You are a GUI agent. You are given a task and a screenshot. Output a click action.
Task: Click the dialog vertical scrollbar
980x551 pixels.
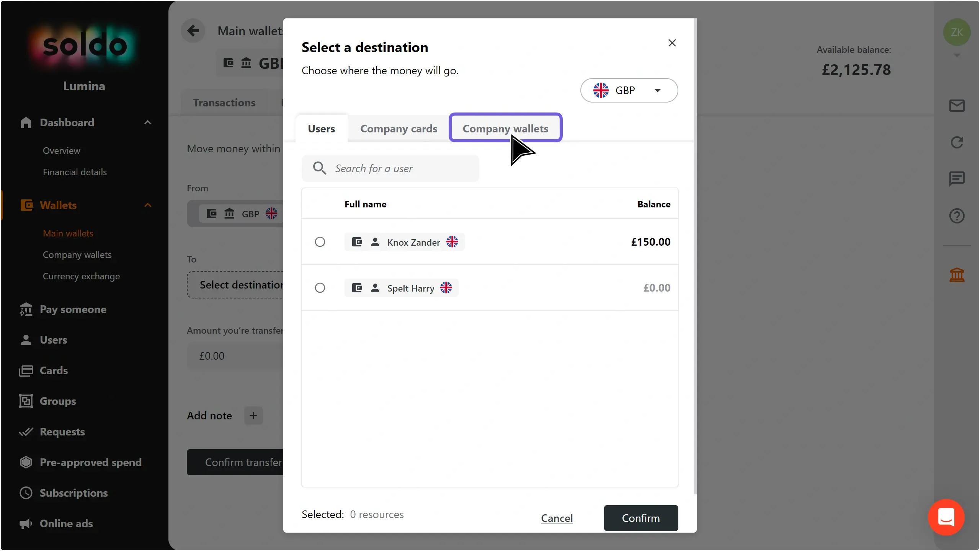click(695, 256)
